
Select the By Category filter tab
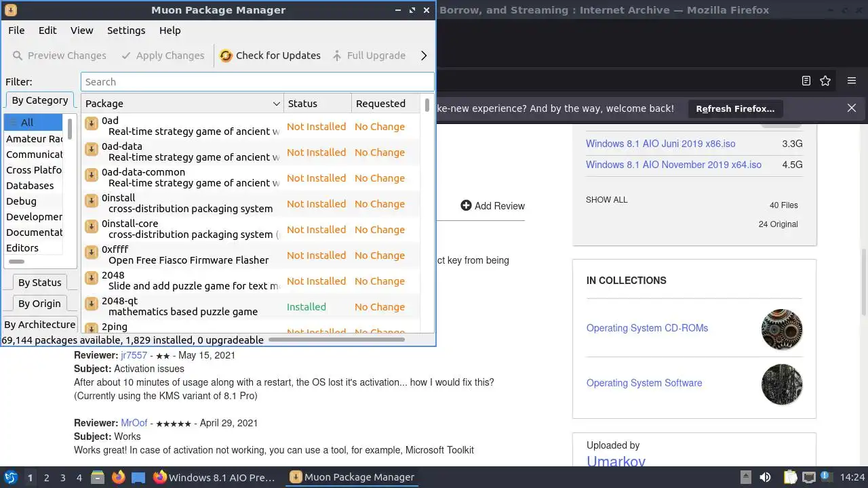pyautogui.click(x=40, y=100)
